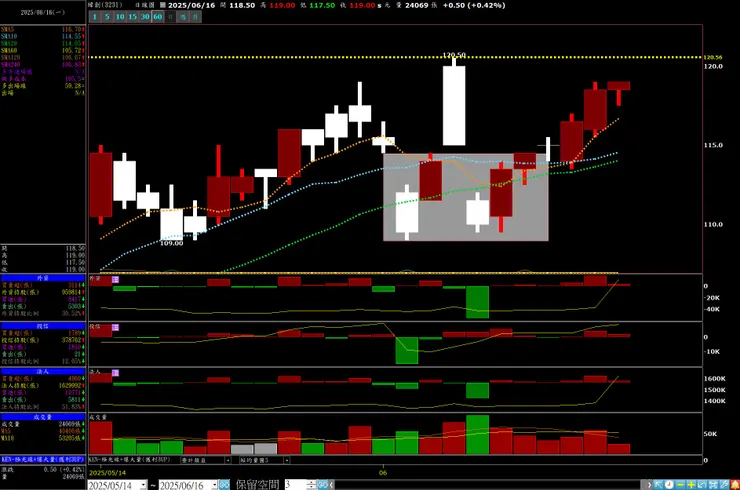Select the daily (日) timeframe button

click(x=170, y=17)
